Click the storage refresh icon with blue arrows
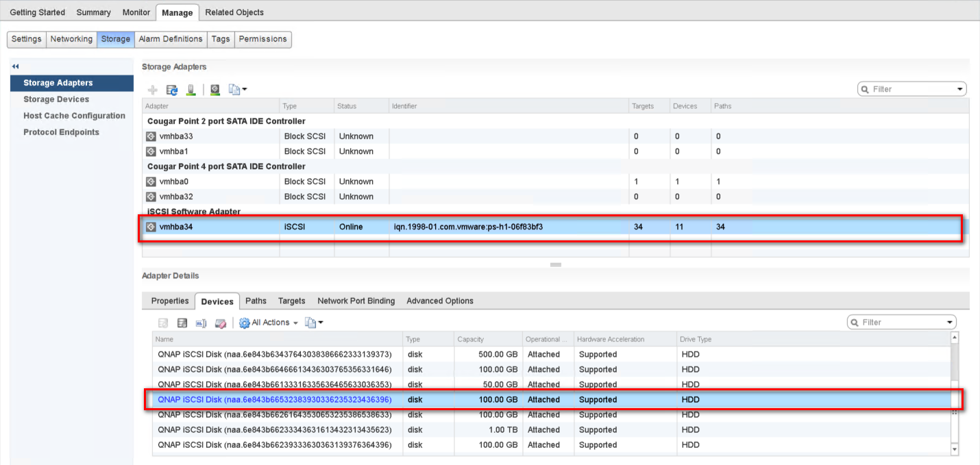Screen dimensions: 980x465 tap(172, 90)
